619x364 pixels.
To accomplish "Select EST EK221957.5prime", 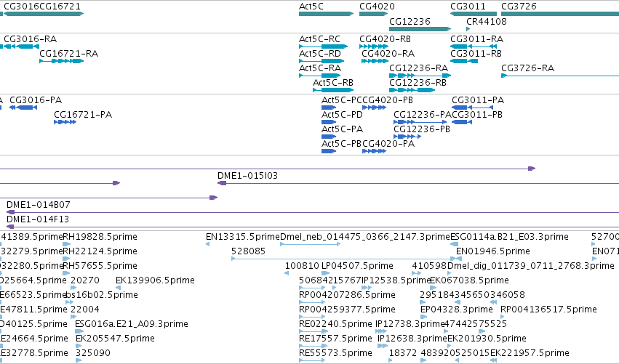I will click(493, 360).
